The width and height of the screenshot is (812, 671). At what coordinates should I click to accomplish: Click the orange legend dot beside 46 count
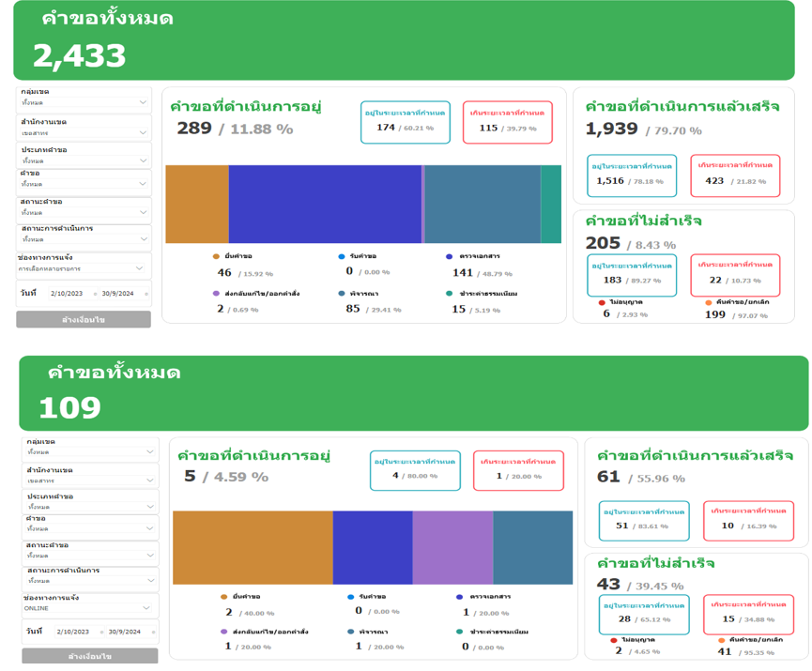pyautogui.click(x=216, y=256)
